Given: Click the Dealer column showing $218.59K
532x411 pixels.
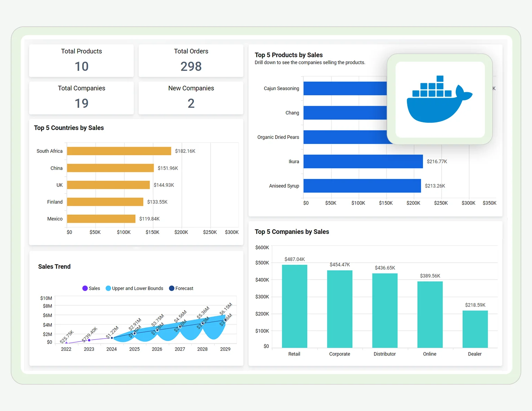Looking at the screenshot, I should coord(475,329).
